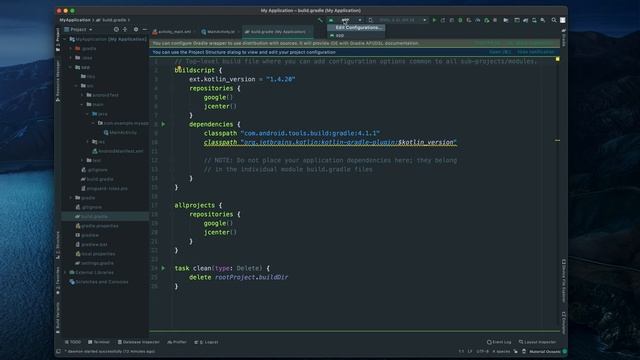The image size is (640, 360).
Task: Click the run gutter arrow beside dependencies
Action: pos(163,124)
